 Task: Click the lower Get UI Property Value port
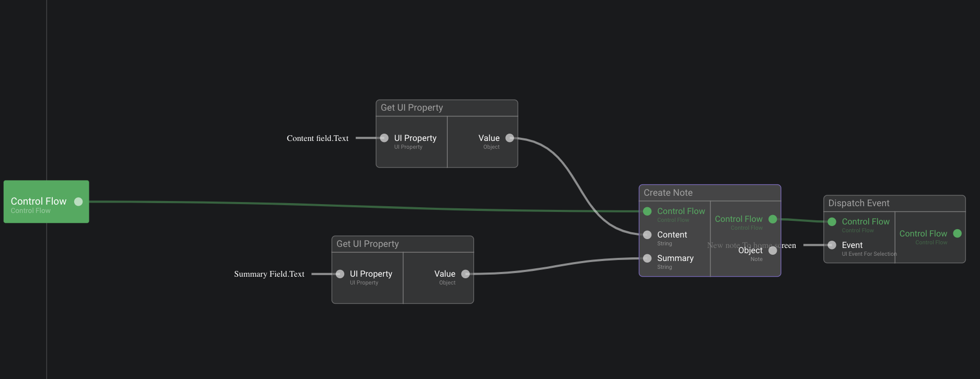[465, 274]
